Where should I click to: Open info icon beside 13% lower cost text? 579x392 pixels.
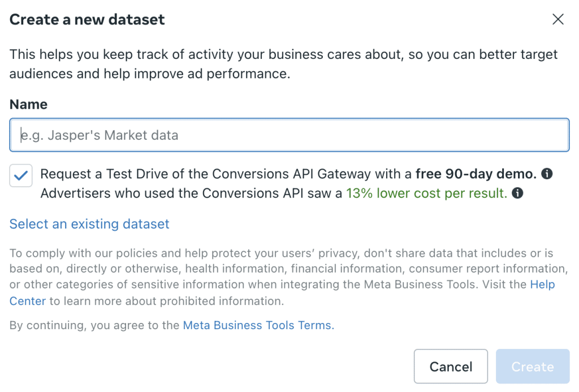point(517,193)
